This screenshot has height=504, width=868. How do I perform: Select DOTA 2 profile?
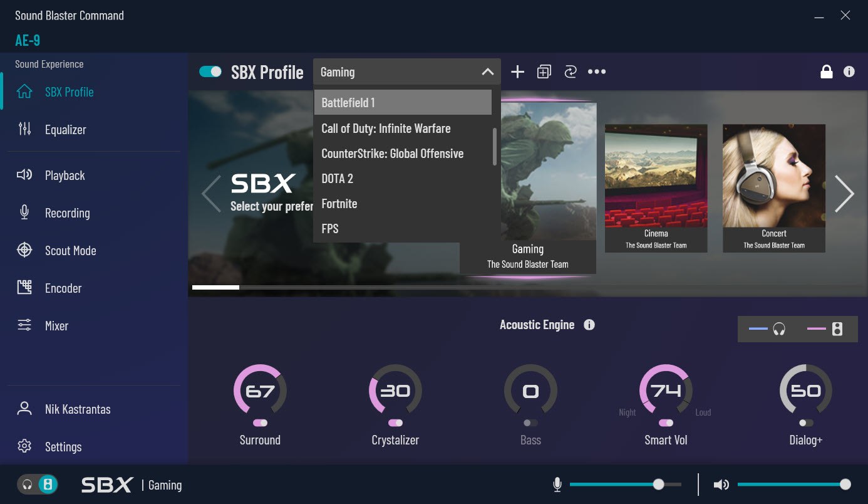[x=403, y=179]
